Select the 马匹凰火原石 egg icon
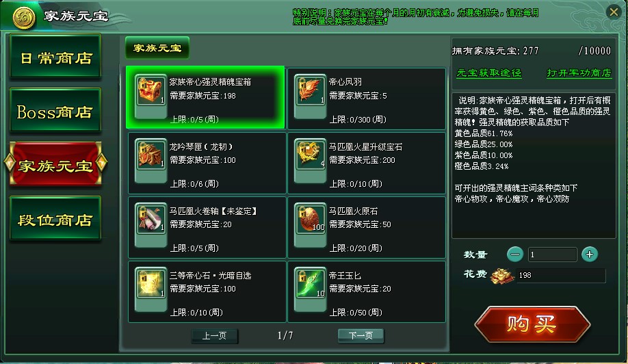Screen dimensions: 628x364 [x=310, y=219]
